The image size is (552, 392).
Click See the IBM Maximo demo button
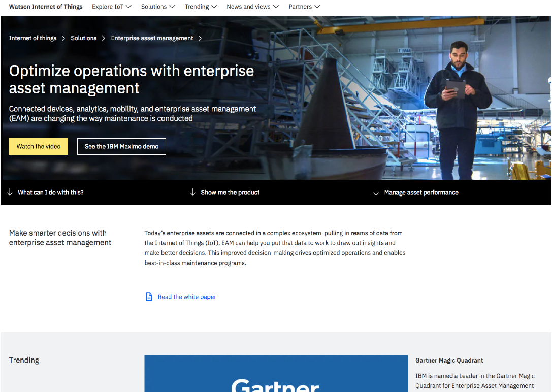[x=121, y=146]
